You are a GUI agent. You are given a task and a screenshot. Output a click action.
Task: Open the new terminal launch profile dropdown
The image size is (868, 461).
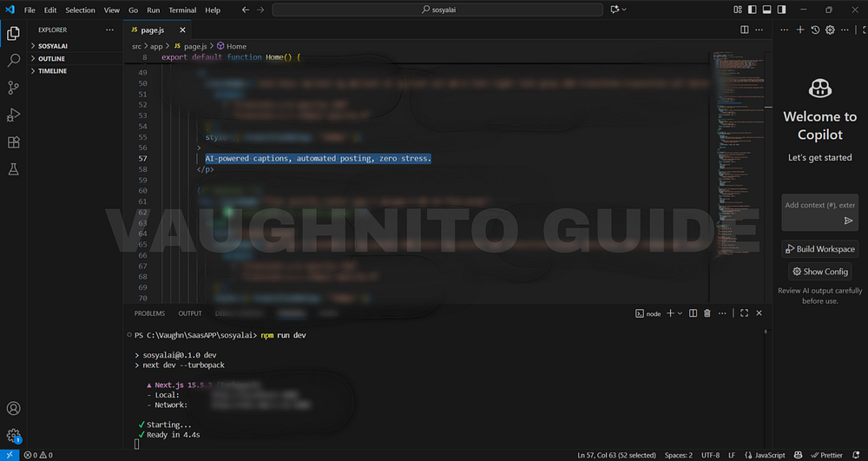680,313
